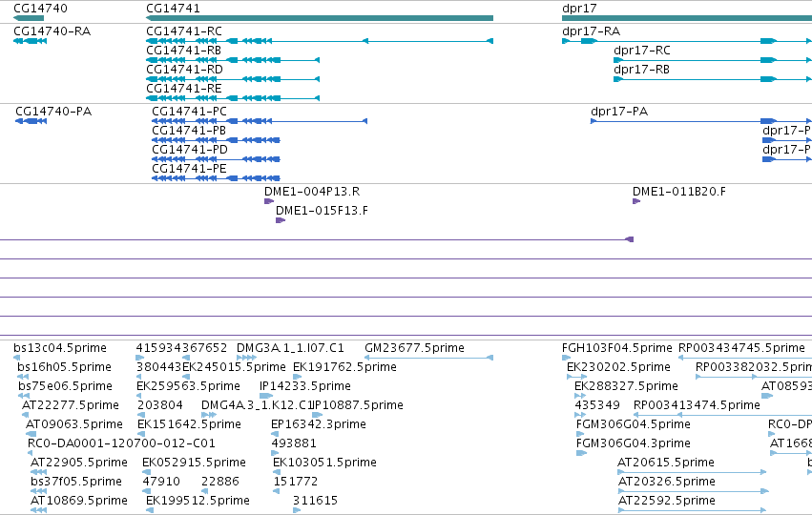Select transcript CG14741-RD
Screen dimensions: 812x515
[x=184, y=70]
